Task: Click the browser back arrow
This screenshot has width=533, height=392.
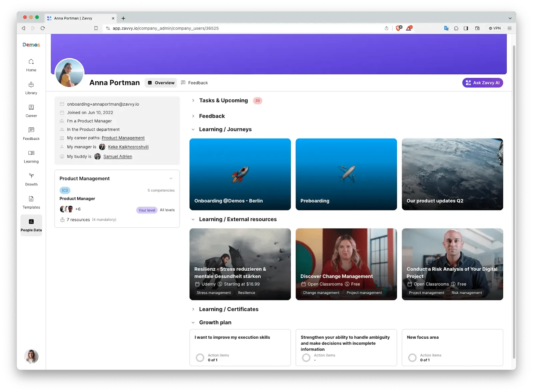Action: tap(23, 28)
